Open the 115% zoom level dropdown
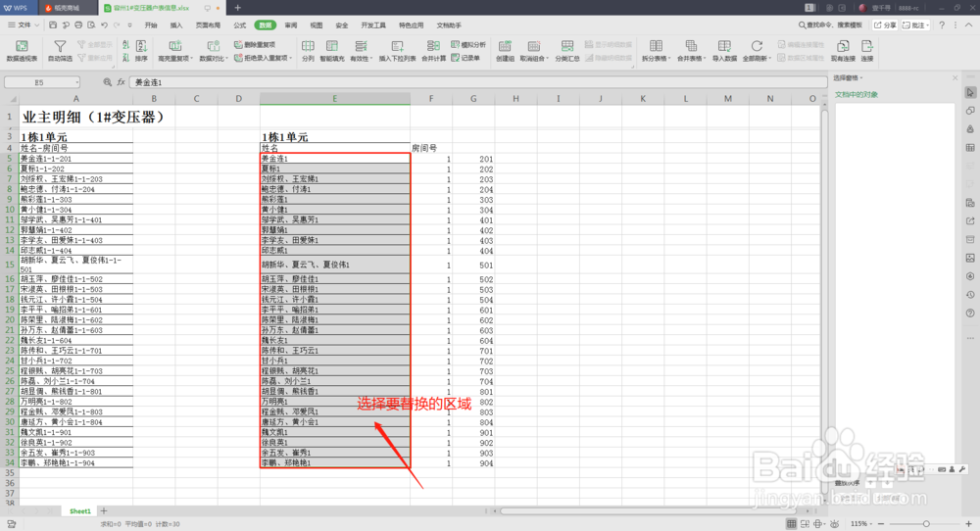 (x=861, y=523)
